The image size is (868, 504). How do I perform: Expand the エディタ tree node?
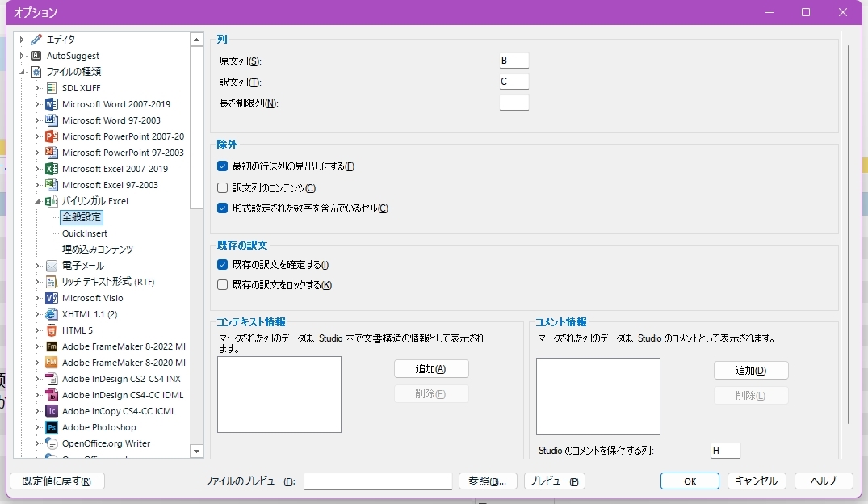[x=22, y=40]
